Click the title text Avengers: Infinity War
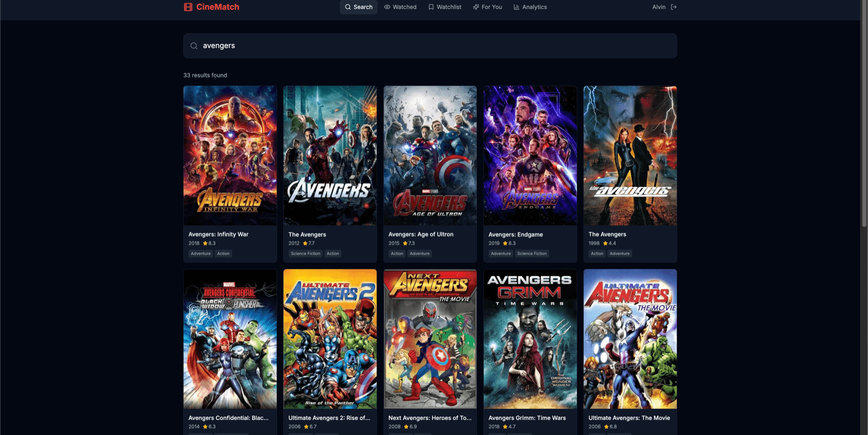868x435 pixels. (218, 234)
